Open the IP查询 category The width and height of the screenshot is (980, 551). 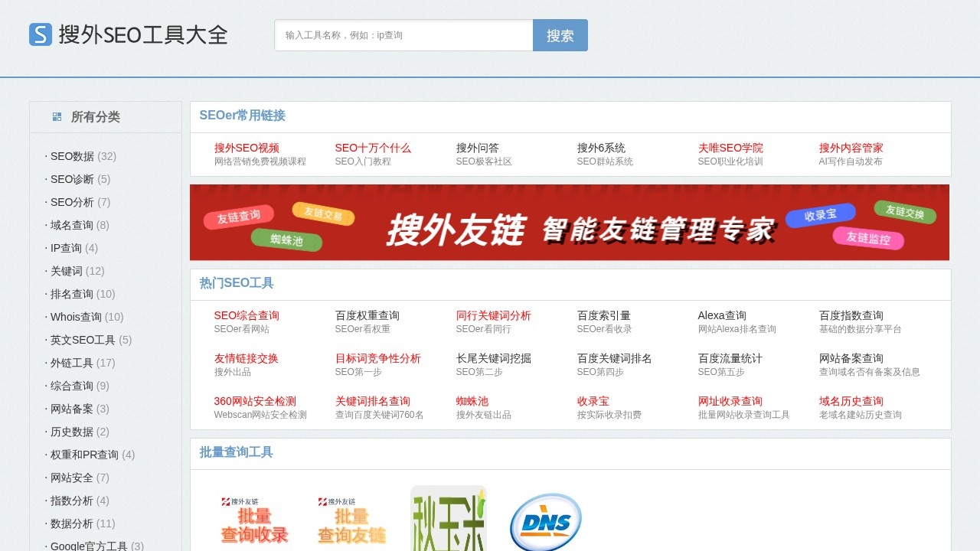pos(66,248)
